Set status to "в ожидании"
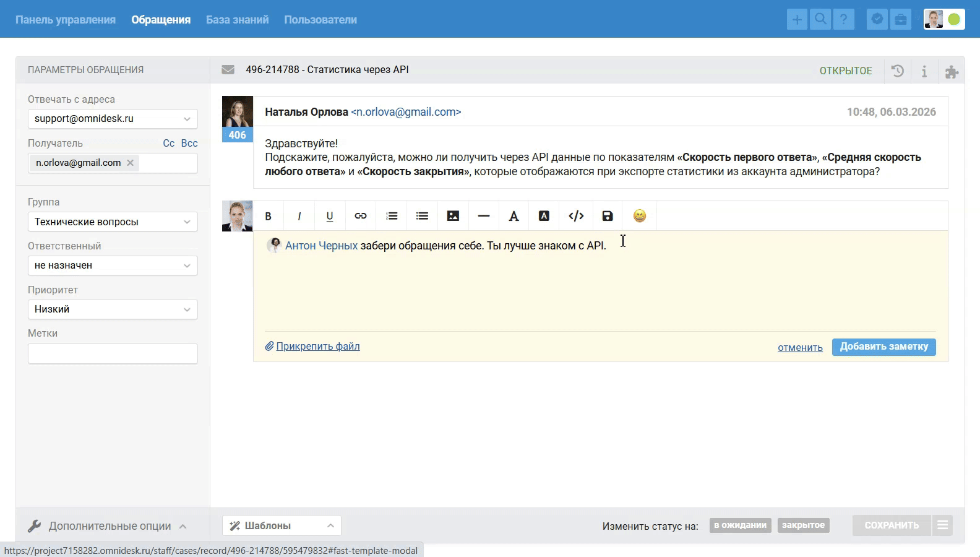 740,525
